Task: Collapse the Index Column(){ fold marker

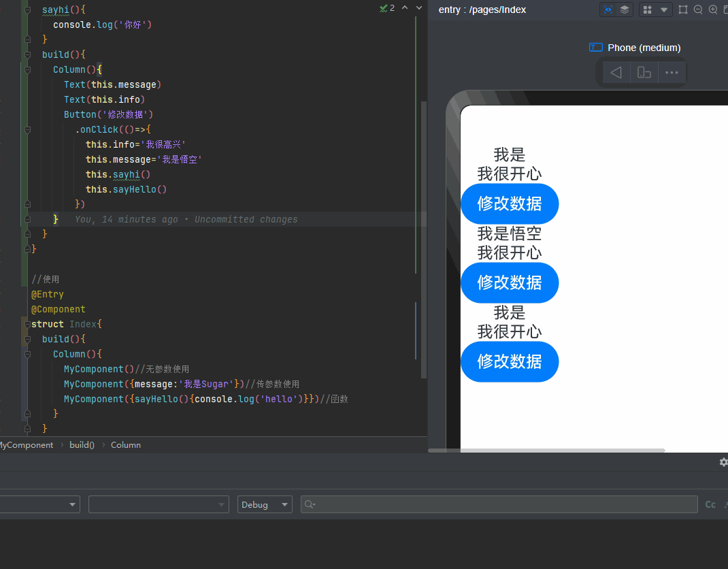Action: coord(27,354)
